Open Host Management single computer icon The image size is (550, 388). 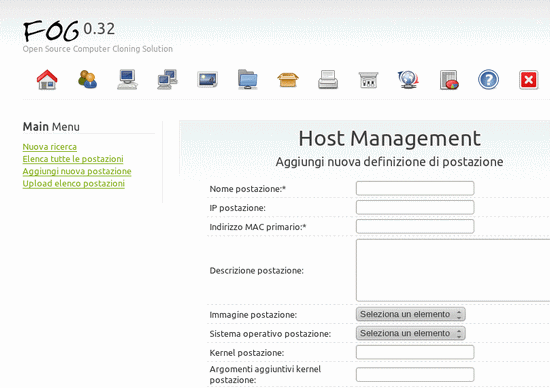[127, 80]
